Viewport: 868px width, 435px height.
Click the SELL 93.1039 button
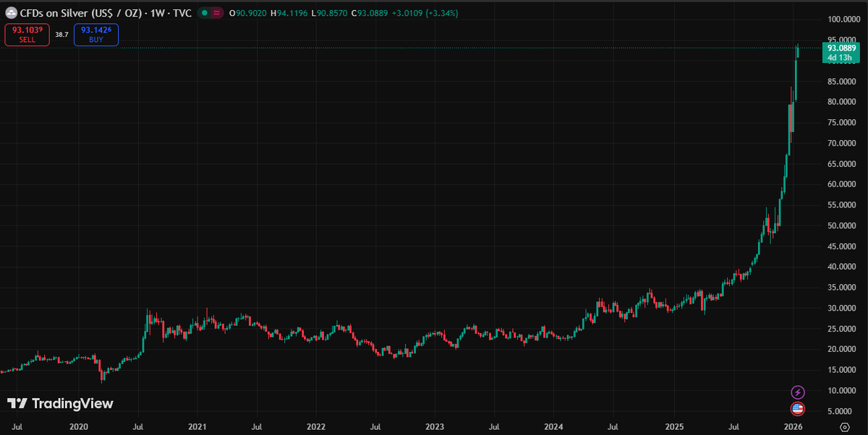[x=27, y=35]
